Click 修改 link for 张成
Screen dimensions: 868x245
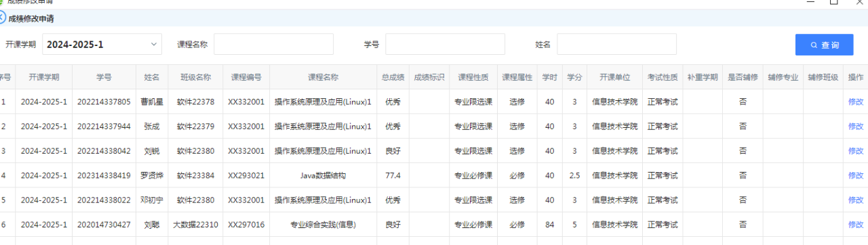(856, 127)
